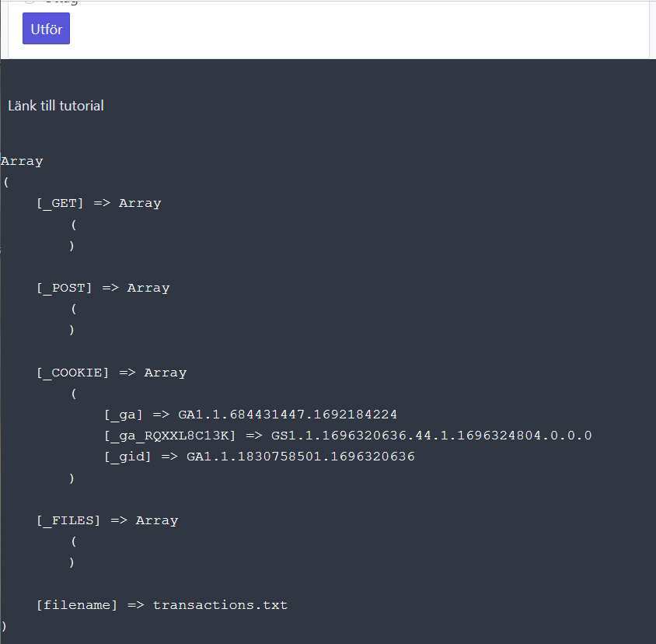This screenshot has height=644, width=656.
Task: Click the GA1.1.1830758501.1696320636 value
Action: point(300,457)
